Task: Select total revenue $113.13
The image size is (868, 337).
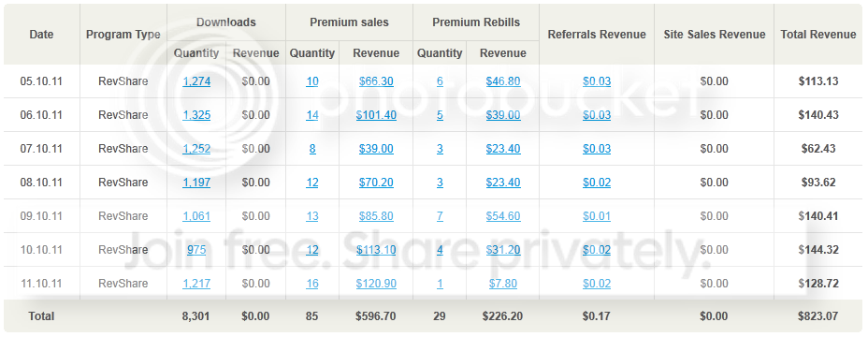Action: click(818, 81)
